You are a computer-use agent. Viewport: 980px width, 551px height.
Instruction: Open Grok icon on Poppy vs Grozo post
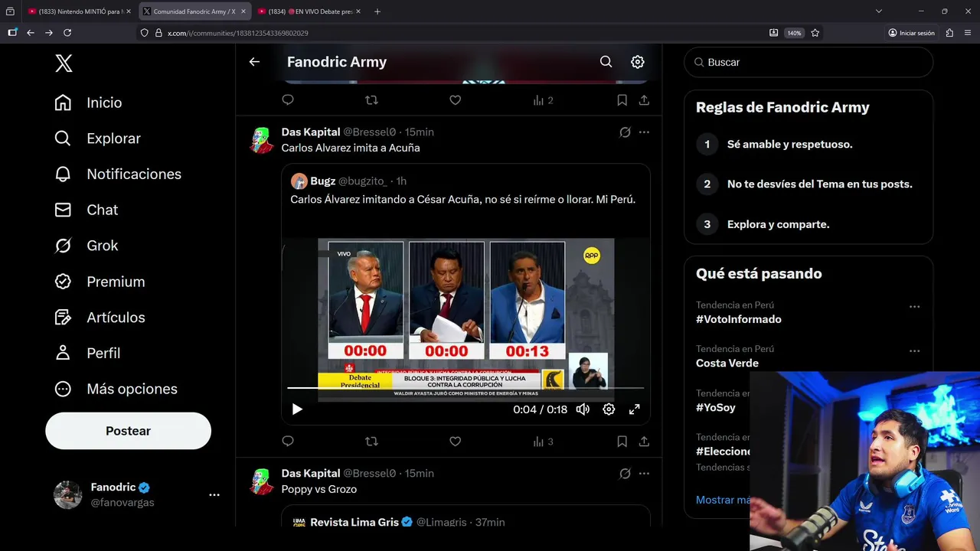click(x=625, y=474)
